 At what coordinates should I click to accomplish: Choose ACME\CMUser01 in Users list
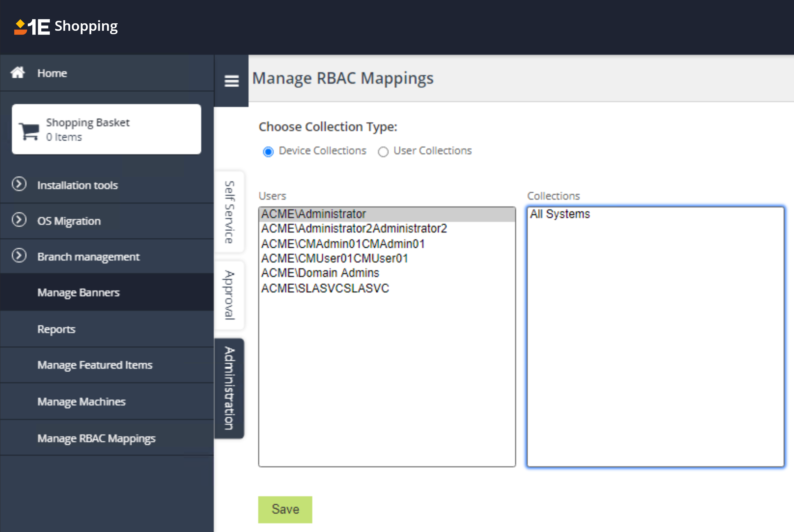[335, 259]
